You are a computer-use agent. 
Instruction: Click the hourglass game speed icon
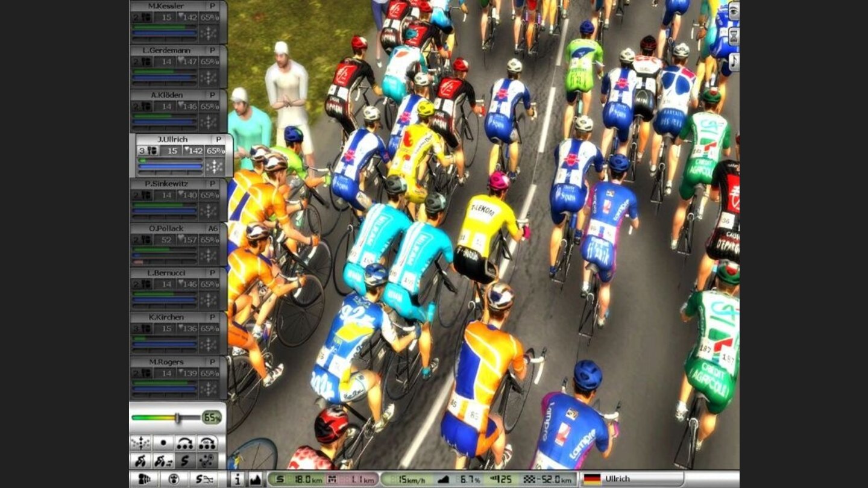click(x=734, y=36)
